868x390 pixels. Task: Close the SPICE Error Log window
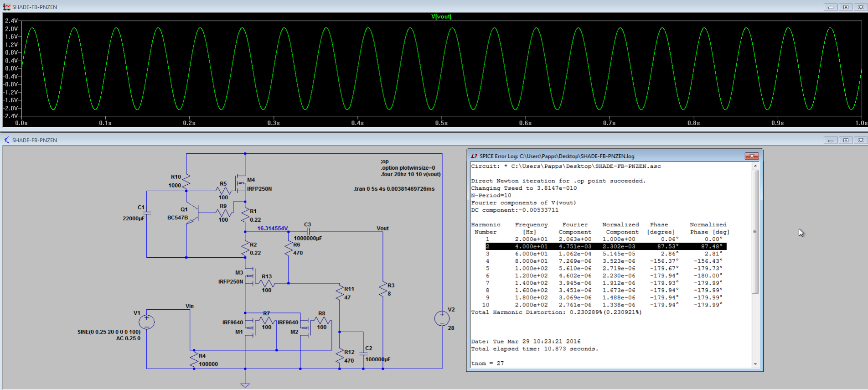(751, 156)
